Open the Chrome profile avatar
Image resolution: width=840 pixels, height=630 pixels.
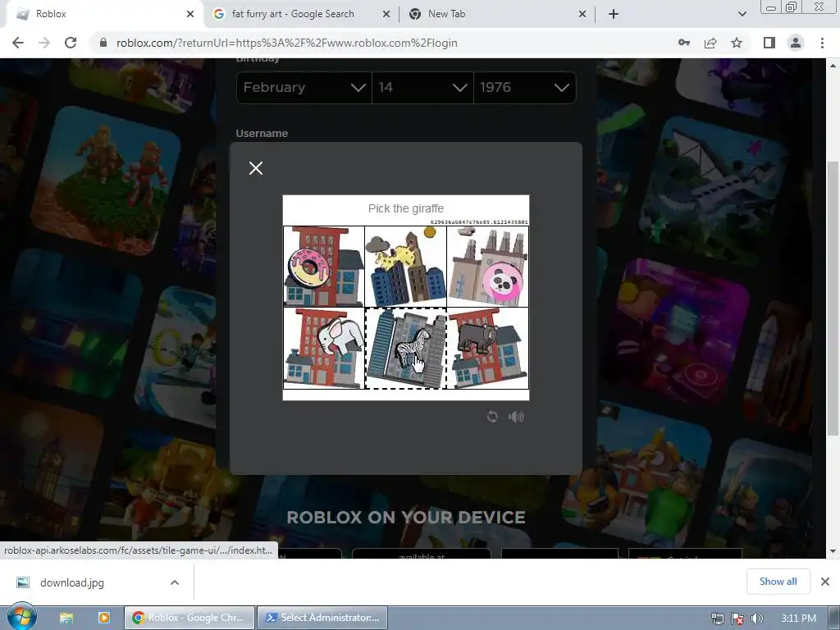coord(796,43)
